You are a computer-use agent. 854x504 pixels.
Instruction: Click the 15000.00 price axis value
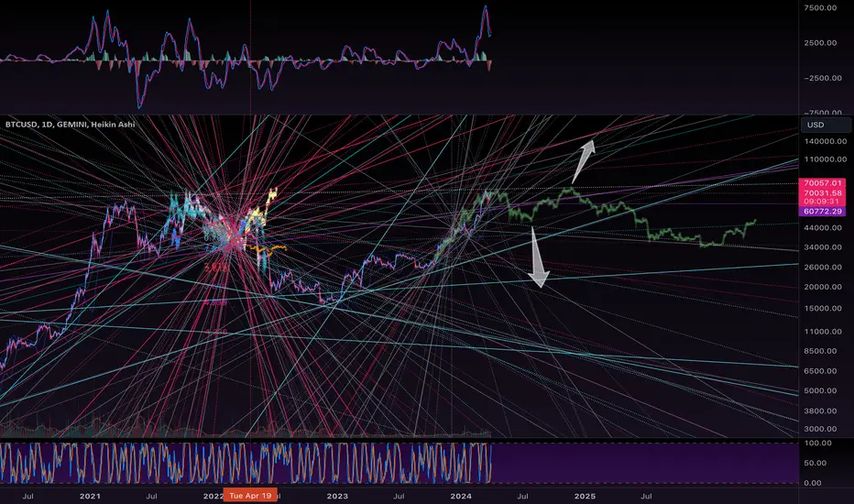825,309
